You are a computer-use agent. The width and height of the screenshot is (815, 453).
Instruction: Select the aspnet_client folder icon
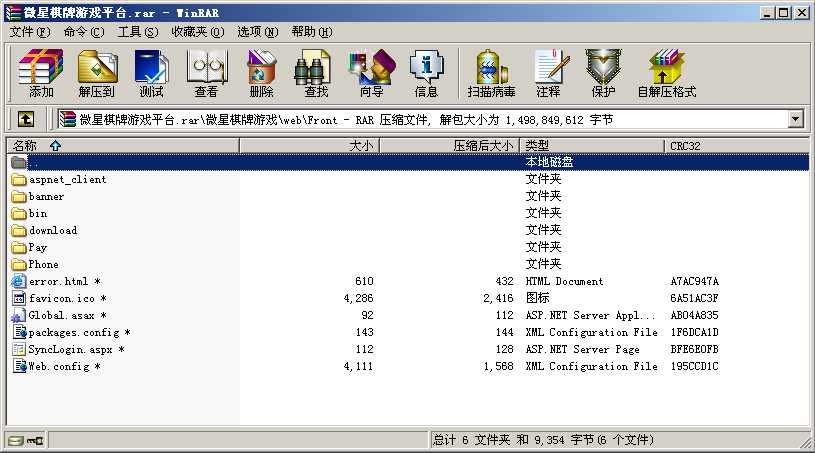click(19, 180)
